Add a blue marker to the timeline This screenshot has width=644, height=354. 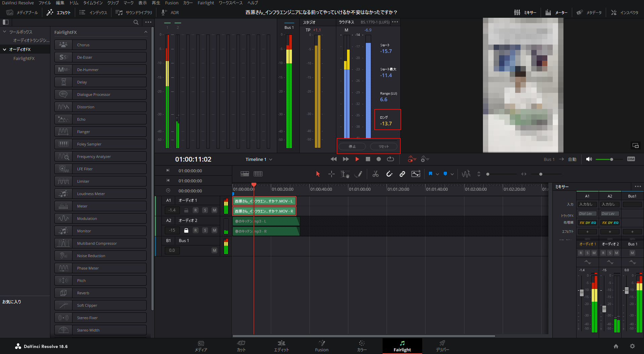coord(445,174)
